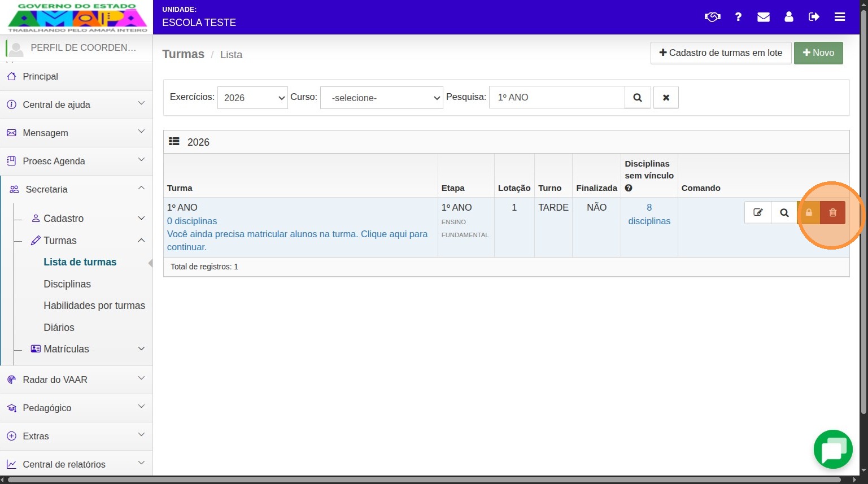The width and height of the screenshot is (868, 484).
Task: View details of 1º ANO class
Action: [784, 212]
